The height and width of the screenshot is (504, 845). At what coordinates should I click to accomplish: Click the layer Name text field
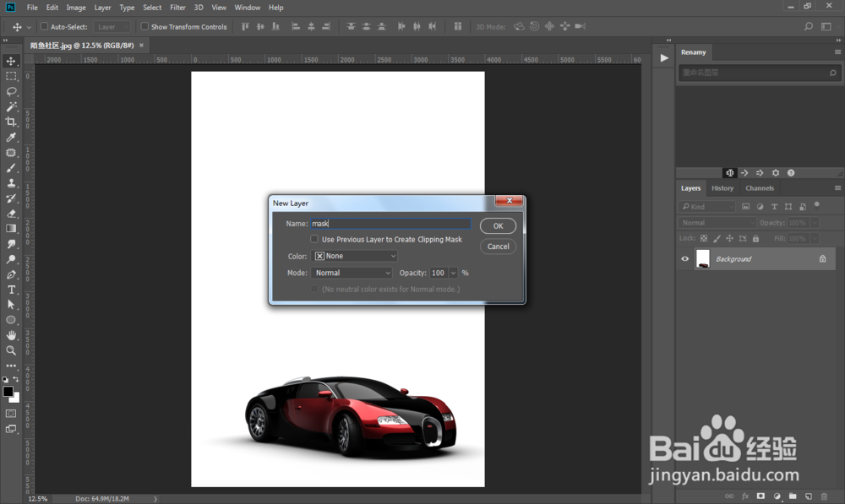click(x=390, y=224)
